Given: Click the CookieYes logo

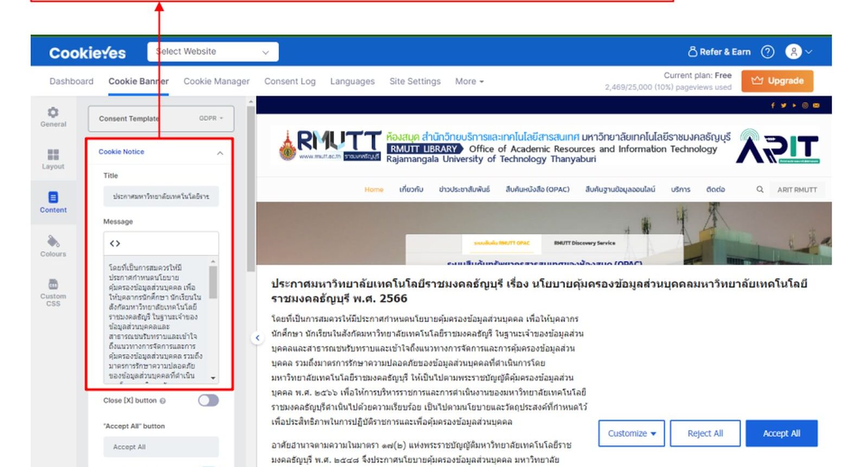Looking at the screenshot, I should (87, 53).
